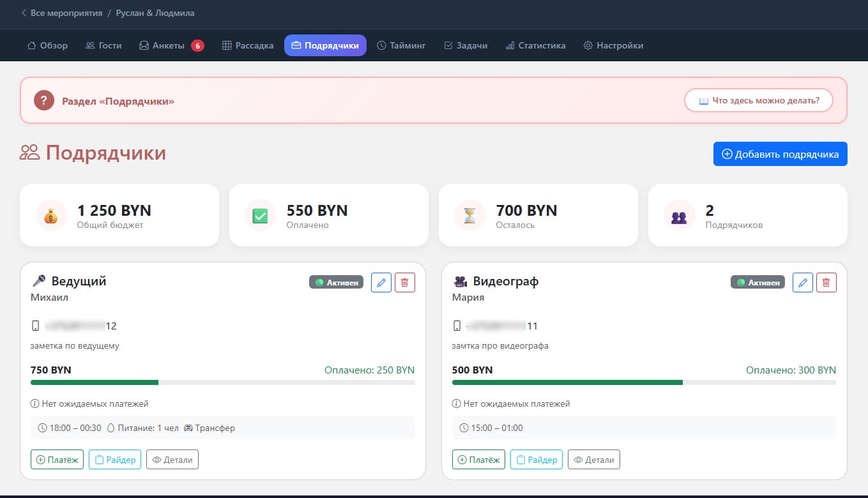Show Детали for Ведущий
This screenshot has width=868, height=498.
[172, 460]
